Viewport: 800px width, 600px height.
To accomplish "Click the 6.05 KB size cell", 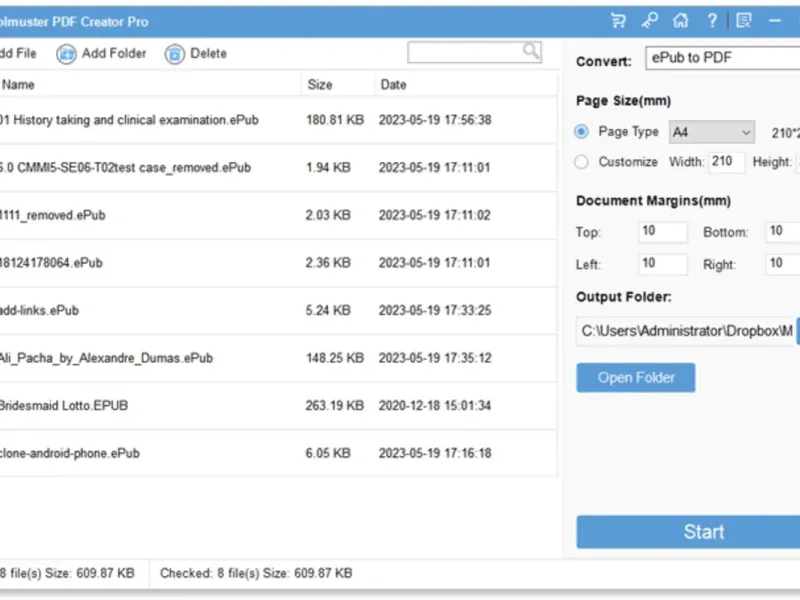I will (328, 454).
